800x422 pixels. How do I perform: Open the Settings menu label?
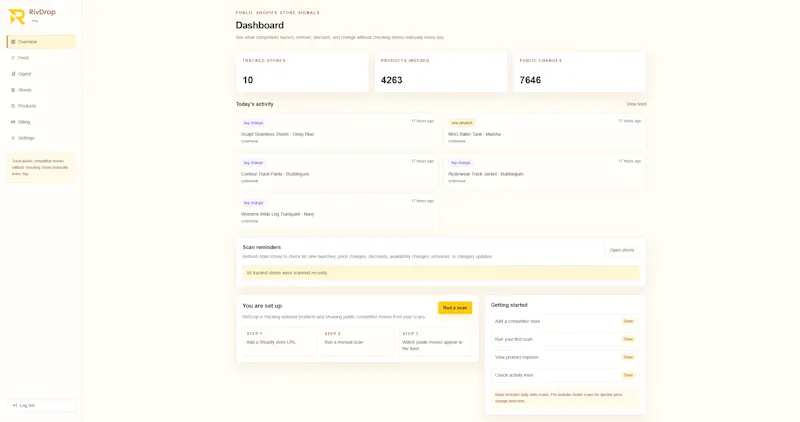coord(26,138)
